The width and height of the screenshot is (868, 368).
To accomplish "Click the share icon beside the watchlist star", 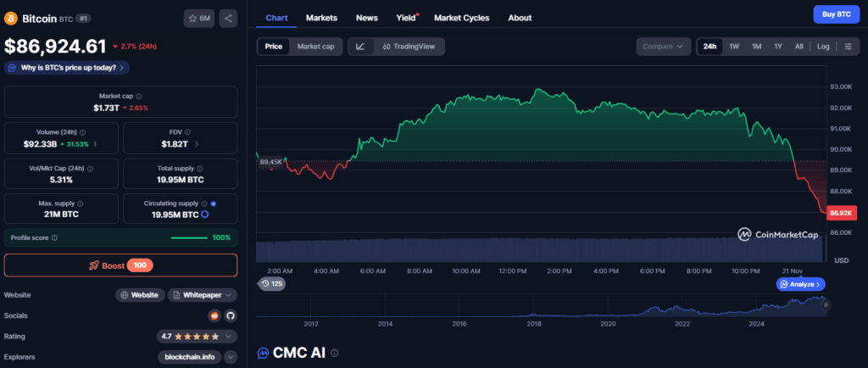I will point(228,18).
